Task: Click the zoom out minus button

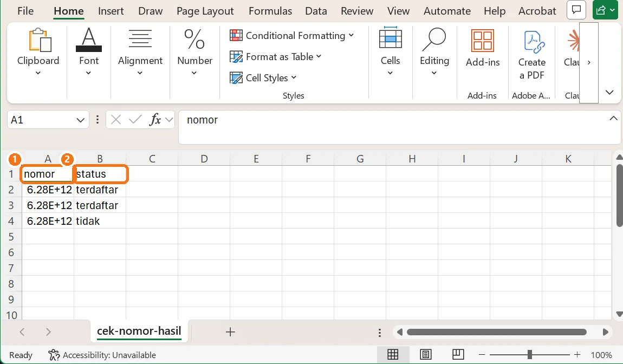Action: (x=482, y=355)
